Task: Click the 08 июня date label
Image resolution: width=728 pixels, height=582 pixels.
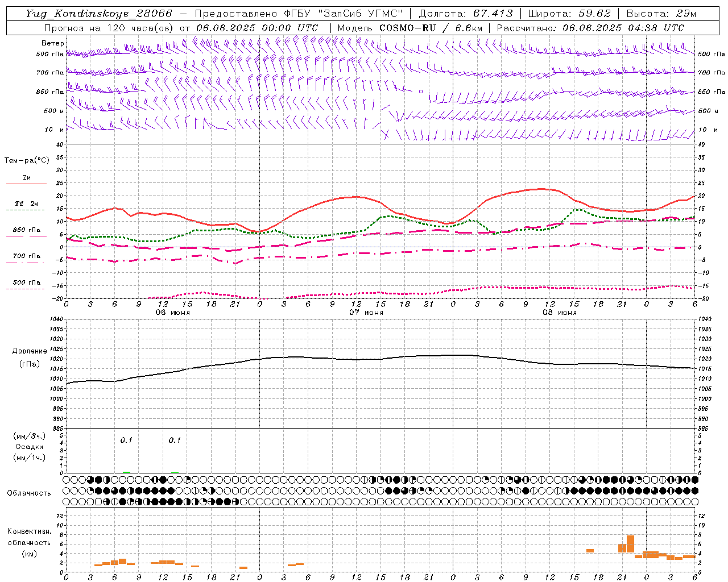Action: click(x=560, y=313)
